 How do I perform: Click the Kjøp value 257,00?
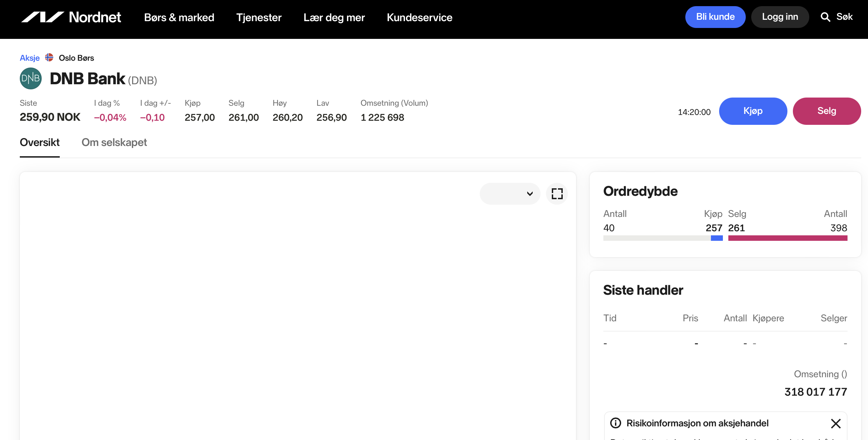click(x=200, y=117)
